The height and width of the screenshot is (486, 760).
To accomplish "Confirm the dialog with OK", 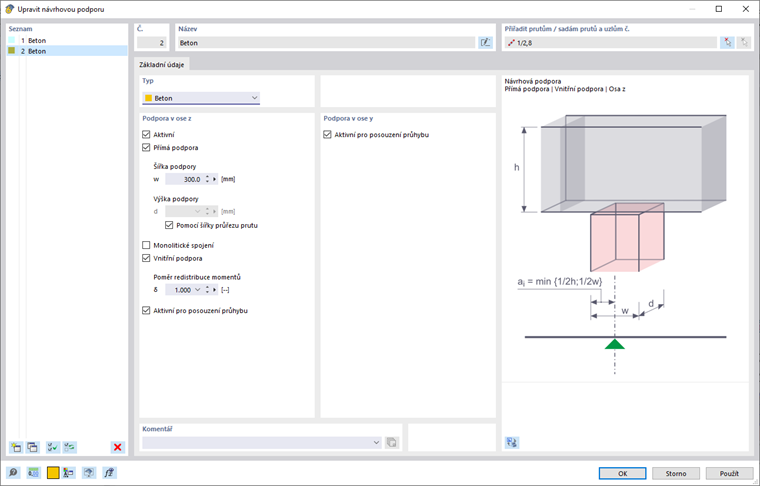I will pos(622,473).
